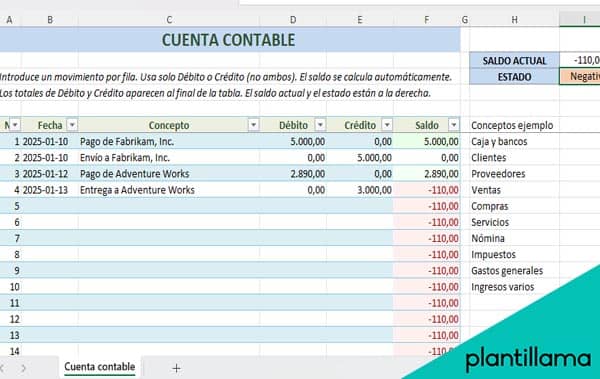The height and width of the screenshot is (379, 600).
Task: Select the ESTADO label cell
Action: (514, 77)
